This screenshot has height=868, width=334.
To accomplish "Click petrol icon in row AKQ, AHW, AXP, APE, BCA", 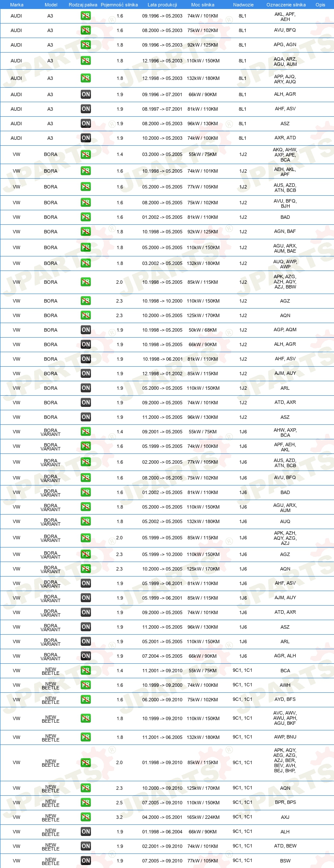I will 85,154.
